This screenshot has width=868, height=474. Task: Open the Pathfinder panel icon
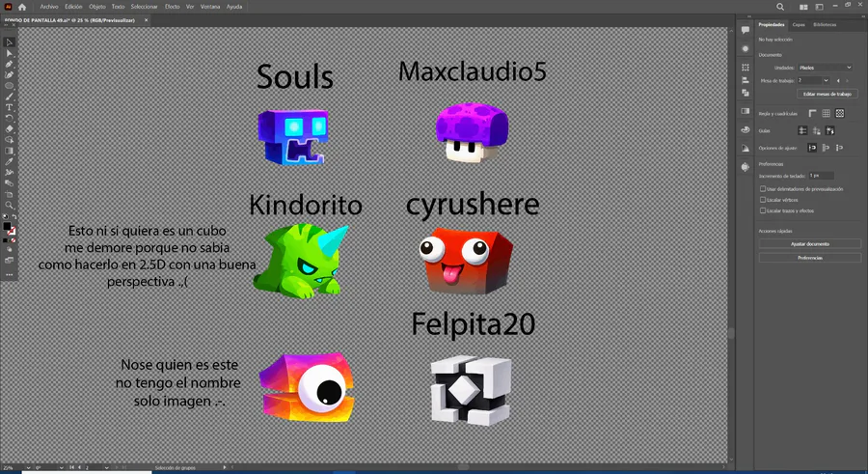[x=746, y=93]
